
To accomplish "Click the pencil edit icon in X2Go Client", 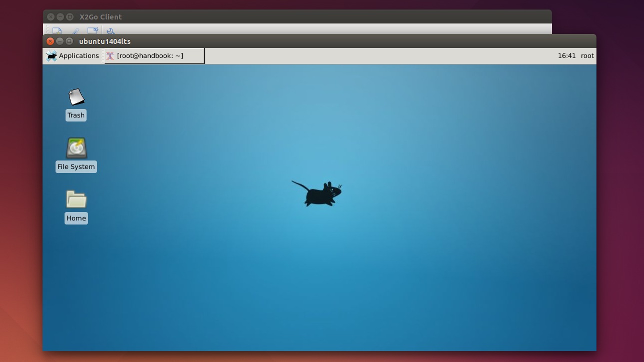I will (75, 31).
